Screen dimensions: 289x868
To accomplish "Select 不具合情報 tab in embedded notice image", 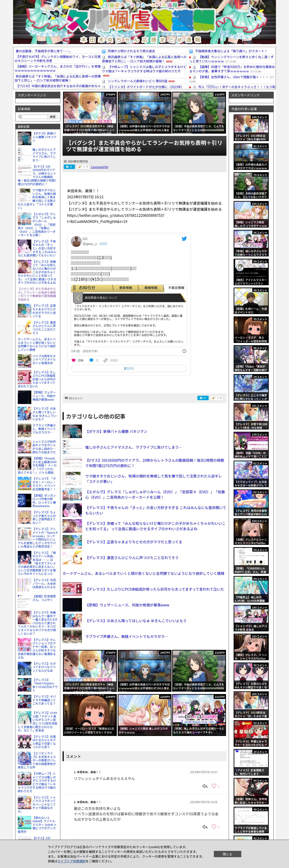I will pos(176,288).
